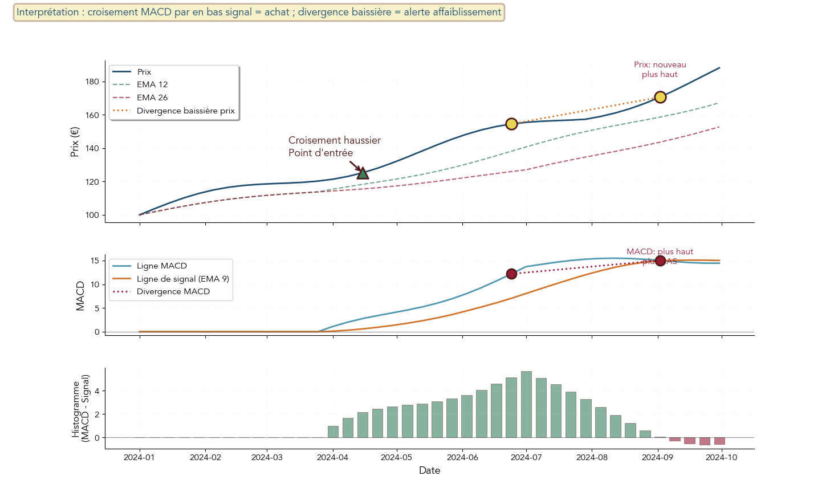Click the yellow circle at the September price high
This screenshot has height=504, width=838.
click(660, 97)
